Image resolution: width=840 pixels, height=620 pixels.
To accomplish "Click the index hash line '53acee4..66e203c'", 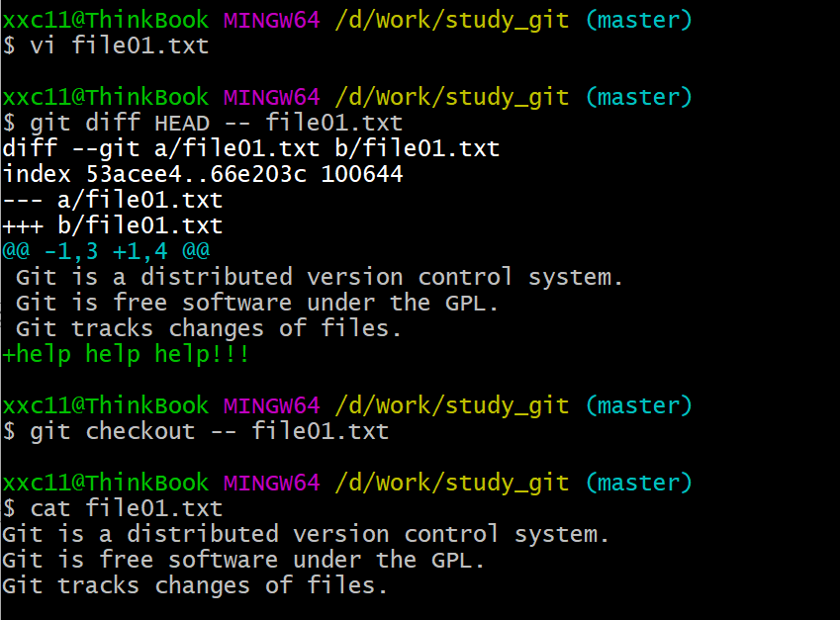I will (202, 174).
